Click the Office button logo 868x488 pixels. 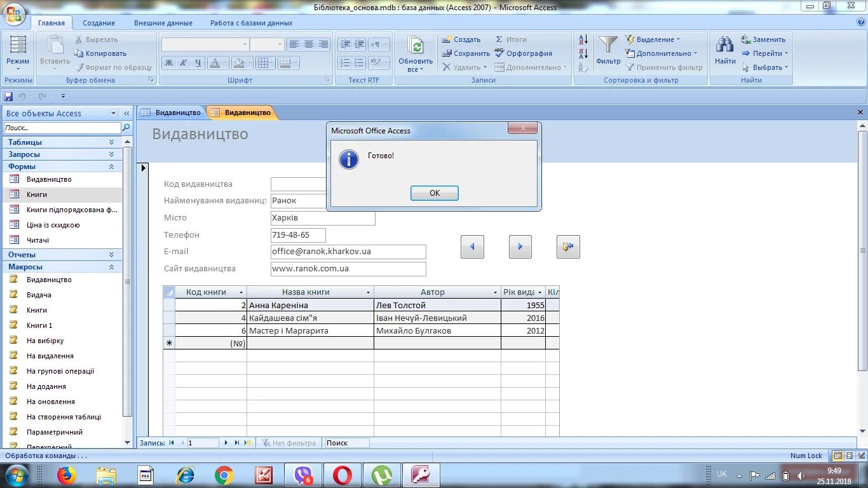[14, 13]
